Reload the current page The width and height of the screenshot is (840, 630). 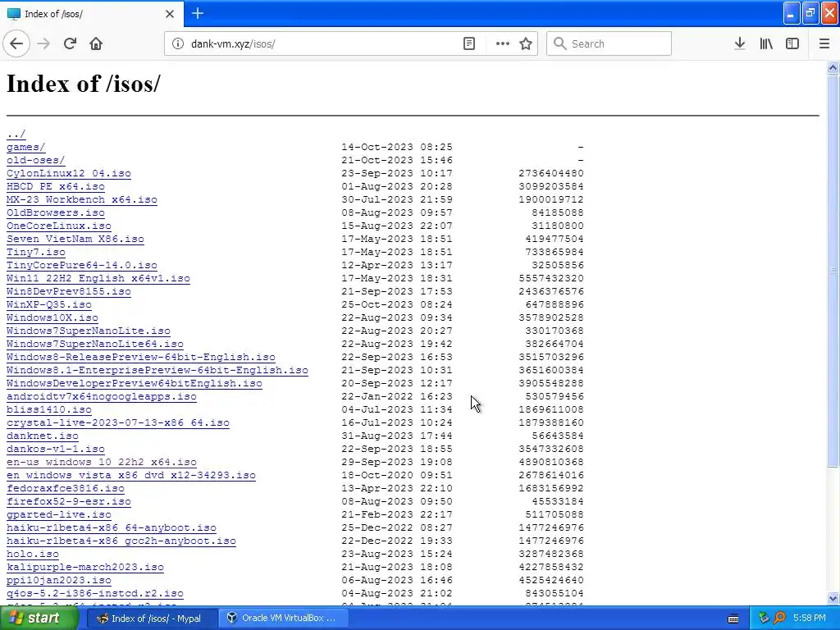click(70, 43)
